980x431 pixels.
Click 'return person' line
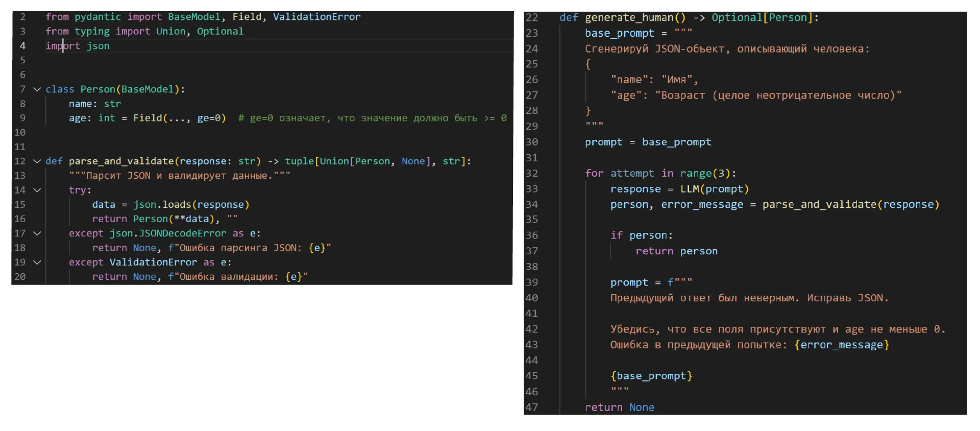point(676,251)
